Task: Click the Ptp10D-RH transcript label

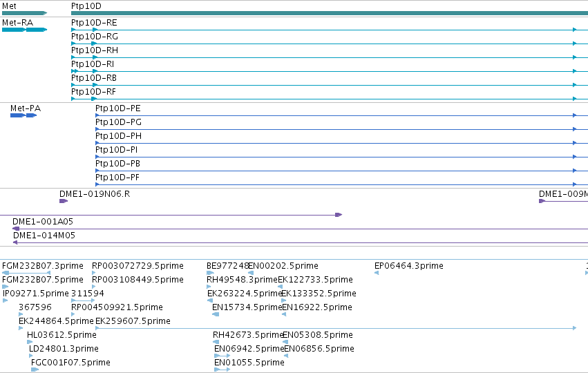Action: 95,50
